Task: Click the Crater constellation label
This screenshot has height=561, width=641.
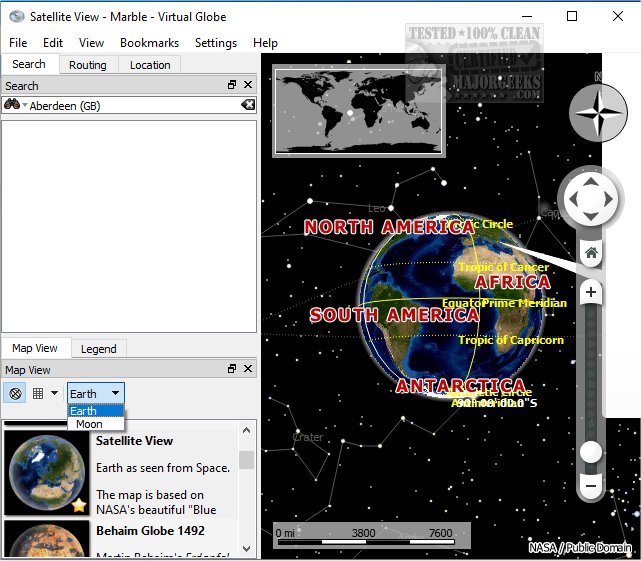Action: (x=308, y=437)
